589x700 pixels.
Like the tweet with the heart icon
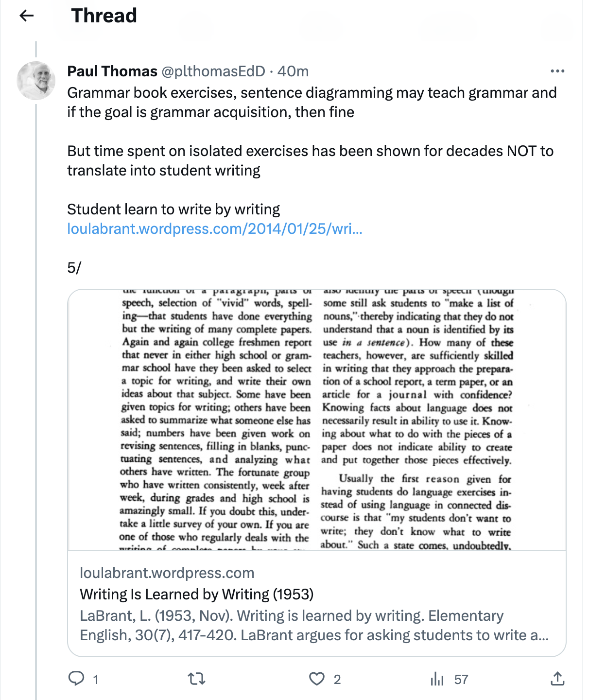[x=317, y=679]
